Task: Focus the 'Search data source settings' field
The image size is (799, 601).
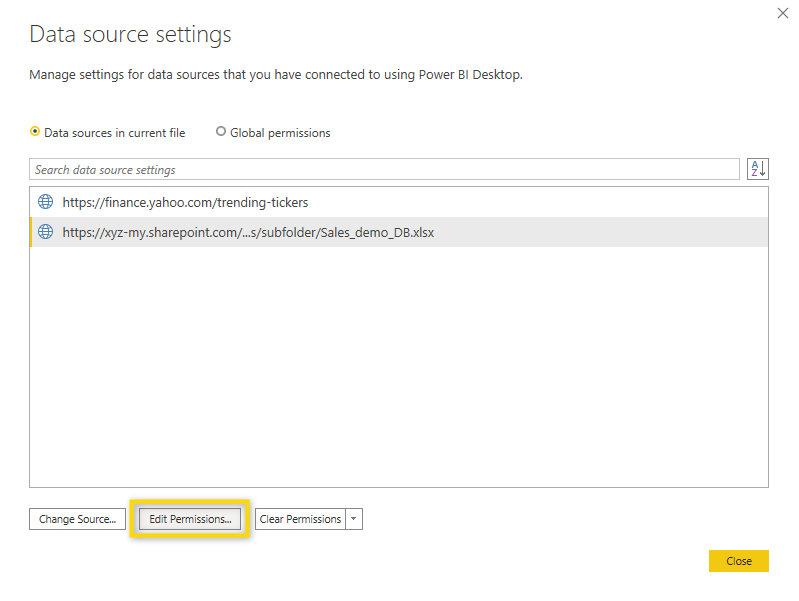Action: 384,169
